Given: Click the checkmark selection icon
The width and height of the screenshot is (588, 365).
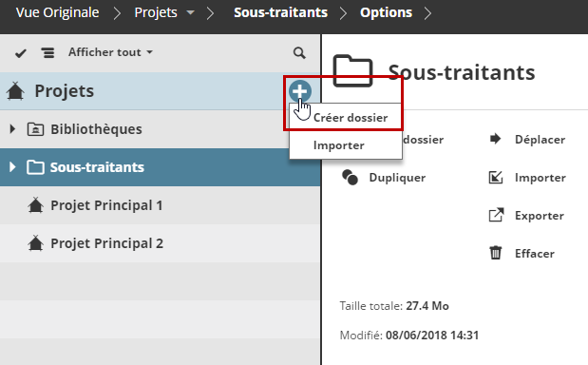Looking at the screenshot, I should click(x=21, y=53).
